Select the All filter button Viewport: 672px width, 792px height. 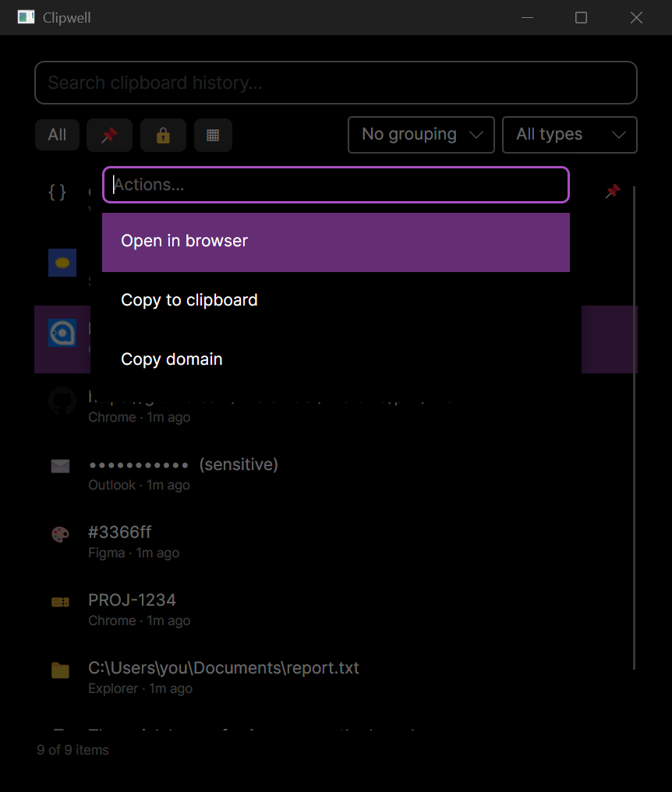tap(57, 135)
